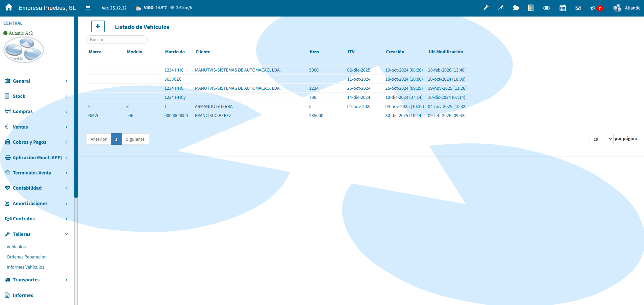Screen dimensions: 644x305
Task: Open Ordenes Reparacion submenu item
Action: point(27,257)
